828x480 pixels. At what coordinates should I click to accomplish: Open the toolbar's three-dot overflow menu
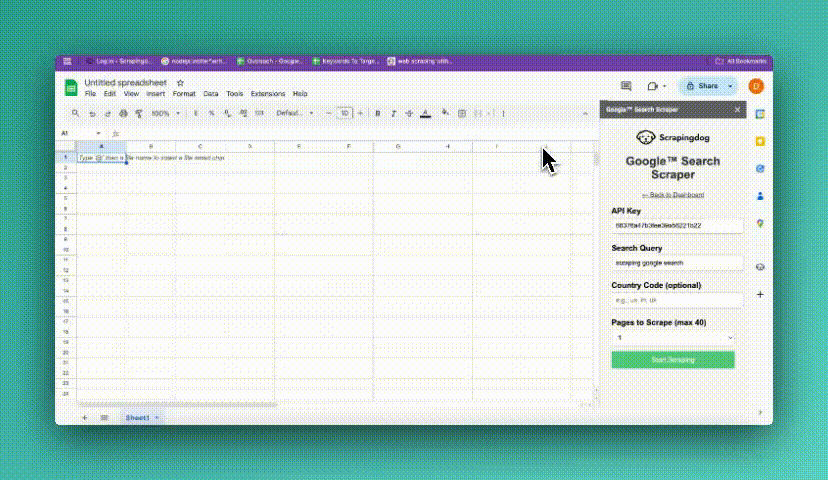tap(504, 114)
